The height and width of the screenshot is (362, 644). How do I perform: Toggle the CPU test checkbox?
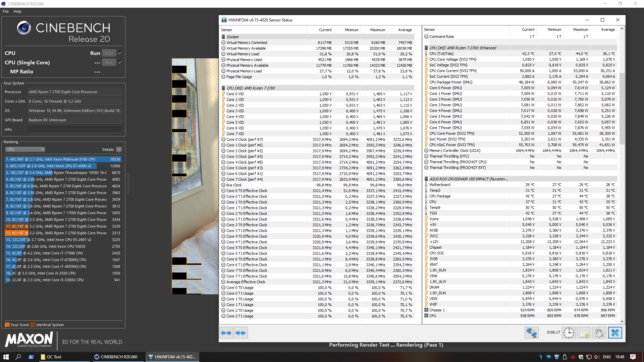click(x=120, y=53)
